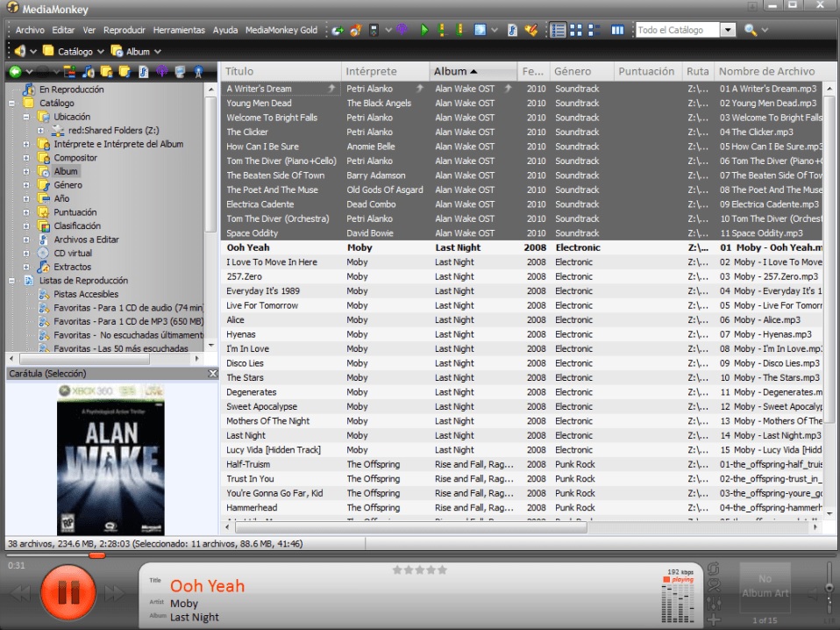Click the tree panel icon in navigation bar
This screenshot has height=630, width=840.
(x=69, y=71)
